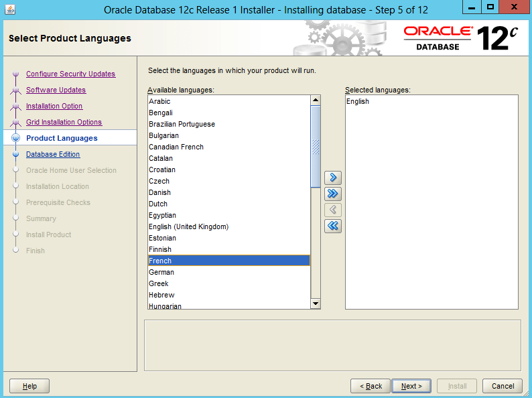Image resolution: width=532 pixels, height=398 pixels.
Task: Click the empty message text area
Action: [x=332, y=346]
